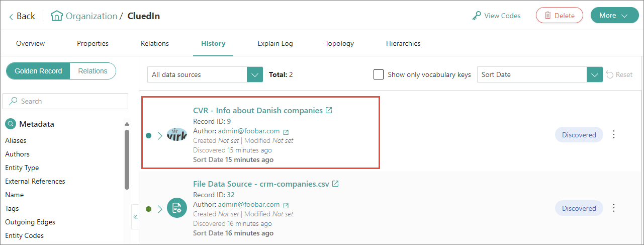
Task: Open the All data sources dropdown
Action: pyautogui.click(x=205, y=74)
